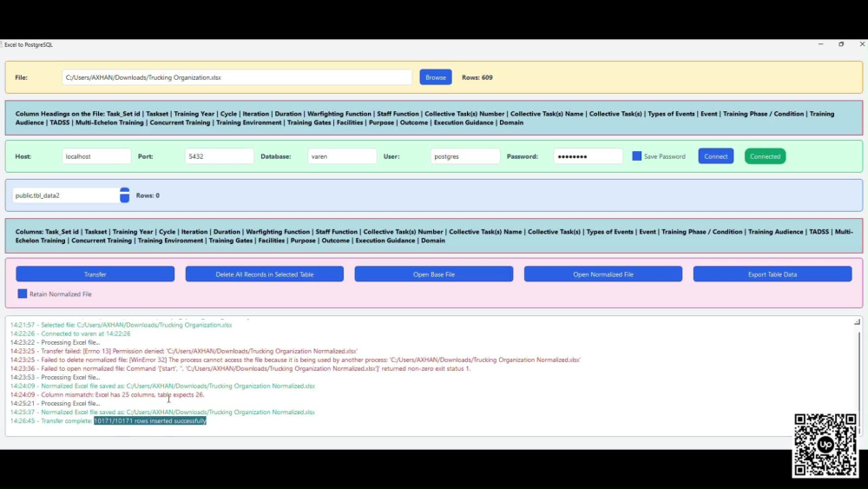Click the Port input field
This screenshot has height=489, width=868.
(x=220, y=156)
